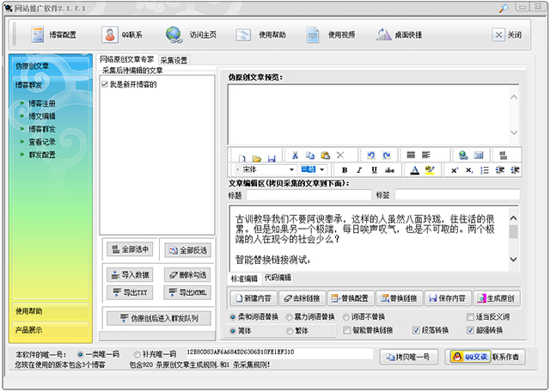Open 产品展示 sidebar section
550x392 pixels.
pyautogui.click(x=51, y=330)
